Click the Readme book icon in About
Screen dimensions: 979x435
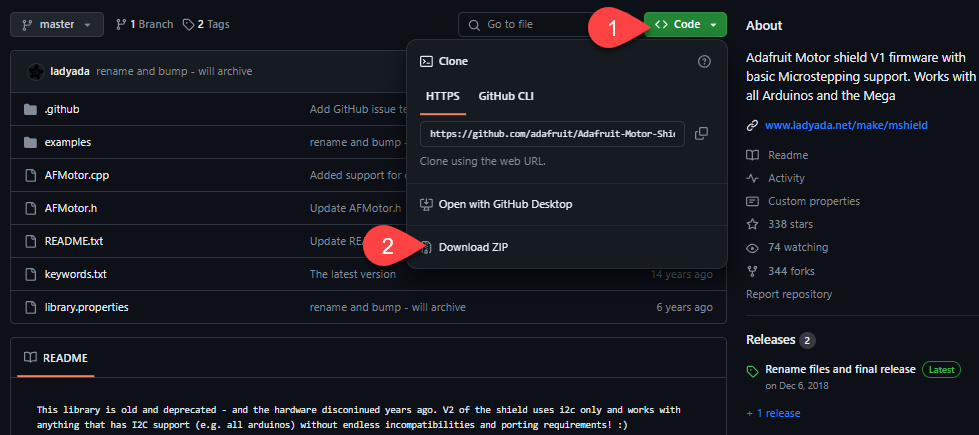click(752, 155)
